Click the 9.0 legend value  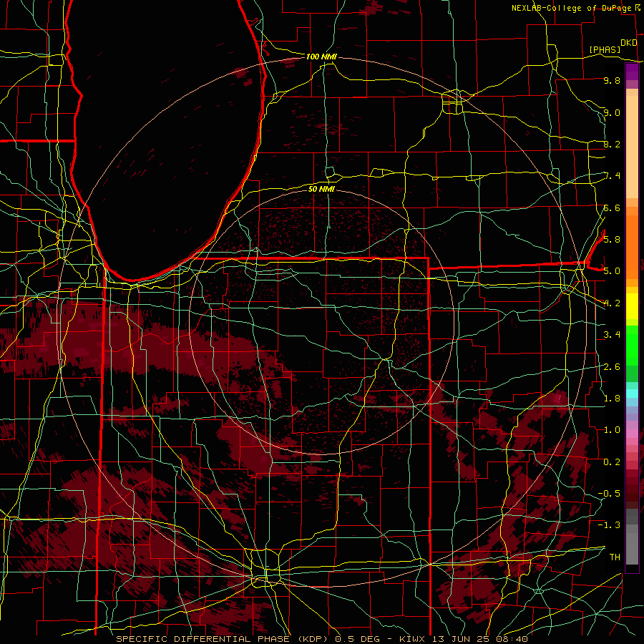click(612, 112)
